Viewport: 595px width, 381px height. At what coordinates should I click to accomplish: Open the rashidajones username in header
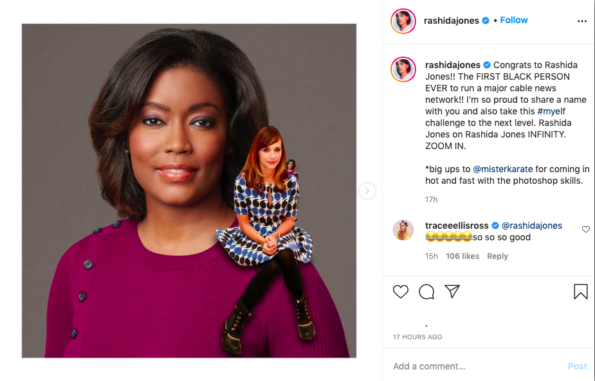451,21
